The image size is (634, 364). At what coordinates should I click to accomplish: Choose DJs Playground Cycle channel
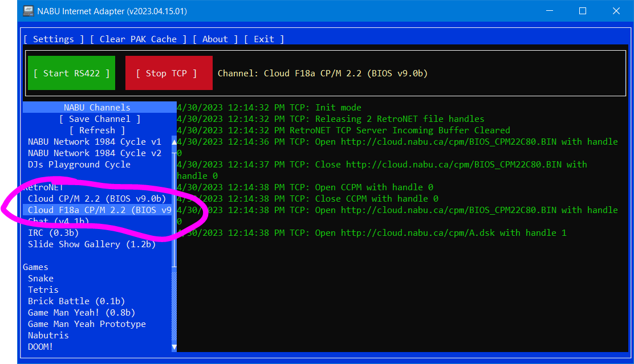[79, 165]
